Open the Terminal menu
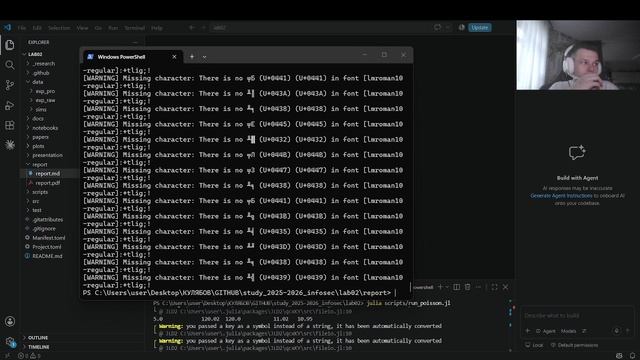The width and height of the screenshot is (640, 360). [x=135, y=28]
